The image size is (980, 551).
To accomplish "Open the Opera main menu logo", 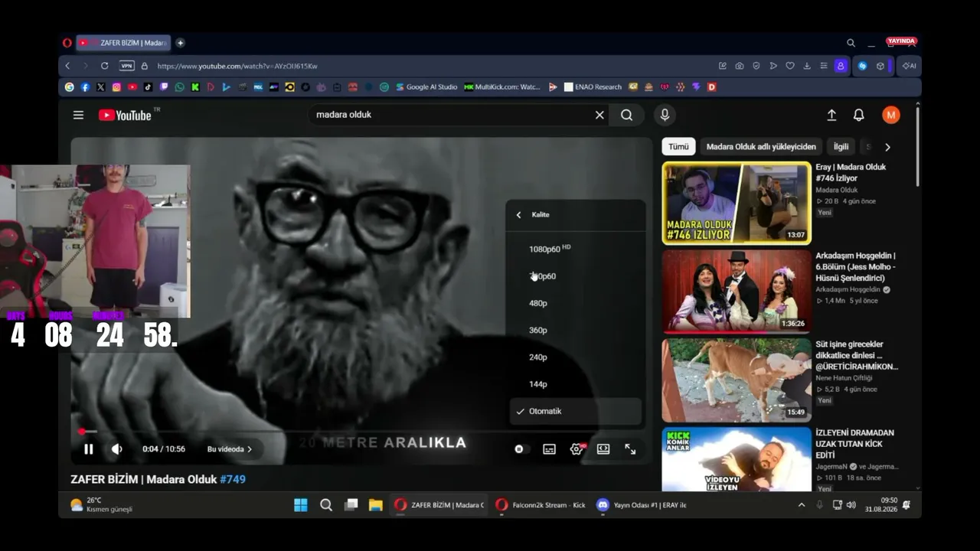I will (x=67, y=43).
